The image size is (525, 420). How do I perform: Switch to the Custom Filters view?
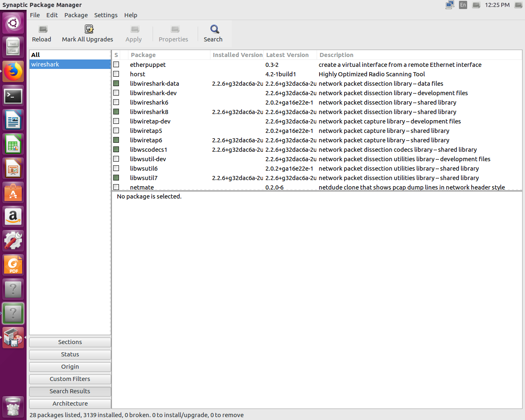click(x=70, y=379)
